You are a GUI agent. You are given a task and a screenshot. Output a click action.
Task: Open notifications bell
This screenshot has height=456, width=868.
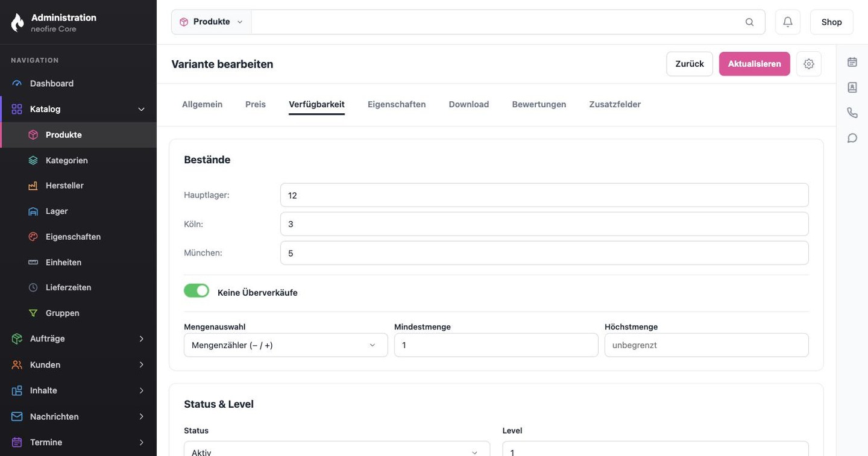pyautogui.click(x=788, y=22)
